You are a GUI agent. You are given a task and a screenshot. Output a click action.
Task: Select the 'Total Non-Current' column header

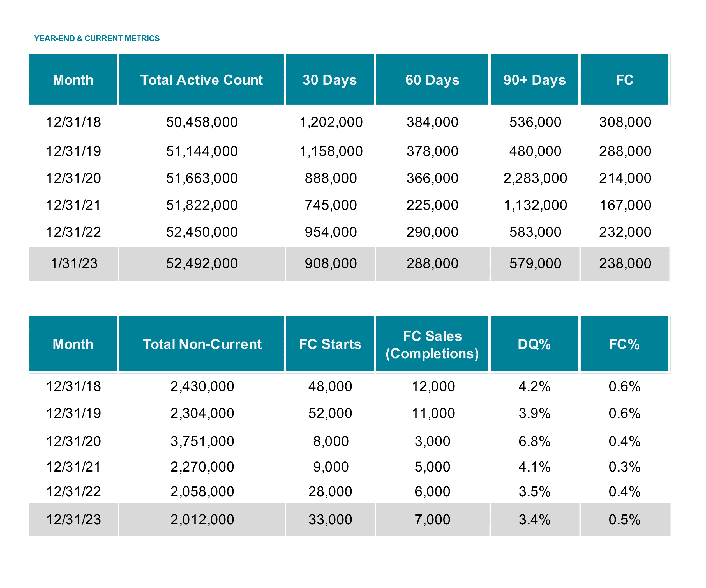point(201,344)
